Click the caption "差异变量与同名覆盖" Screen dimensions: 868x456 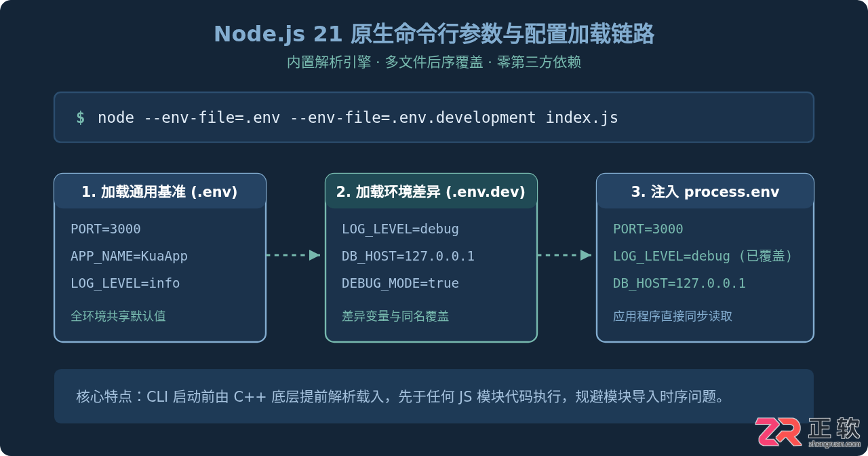tap(395, 316)
